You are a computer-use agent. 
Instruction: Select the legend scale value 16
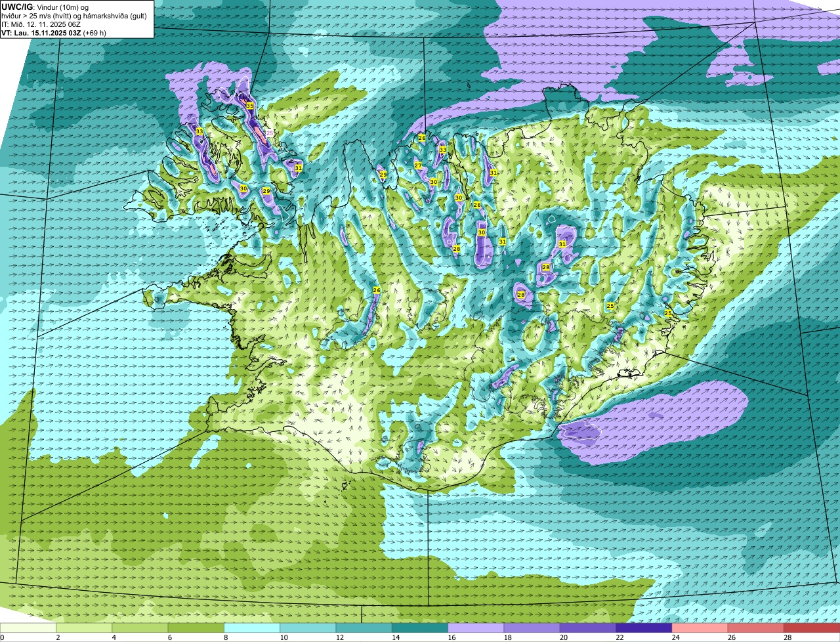(451, 637)
